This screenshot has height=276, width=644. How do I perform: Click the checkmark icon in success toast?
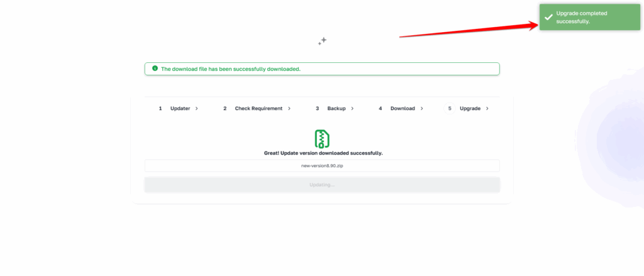(x=548, y=17)
